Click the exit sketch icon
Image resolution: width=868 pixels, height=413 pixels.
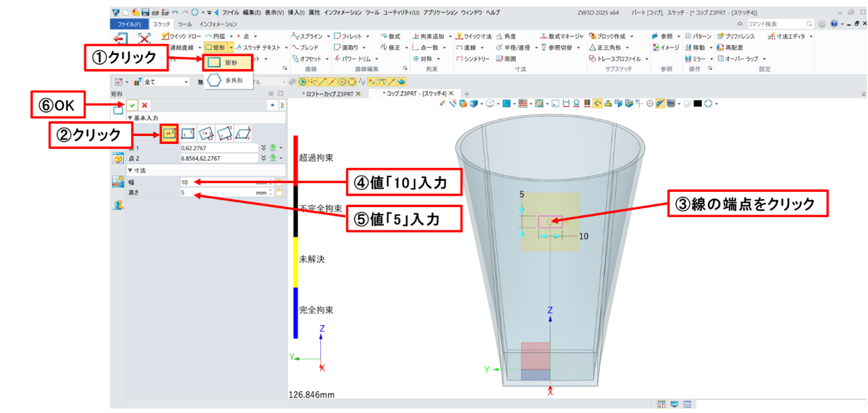(x=120, y=38)
